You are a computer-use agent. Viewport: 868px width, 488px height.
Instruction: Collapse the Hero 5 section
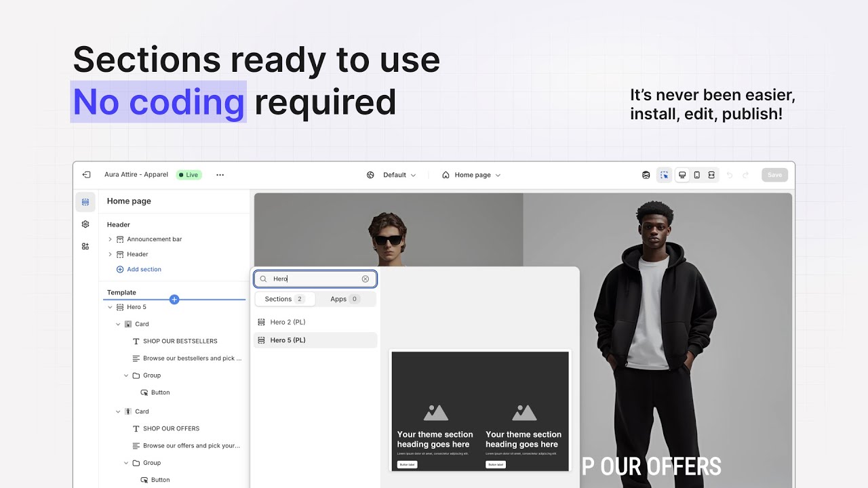(110, 307)
